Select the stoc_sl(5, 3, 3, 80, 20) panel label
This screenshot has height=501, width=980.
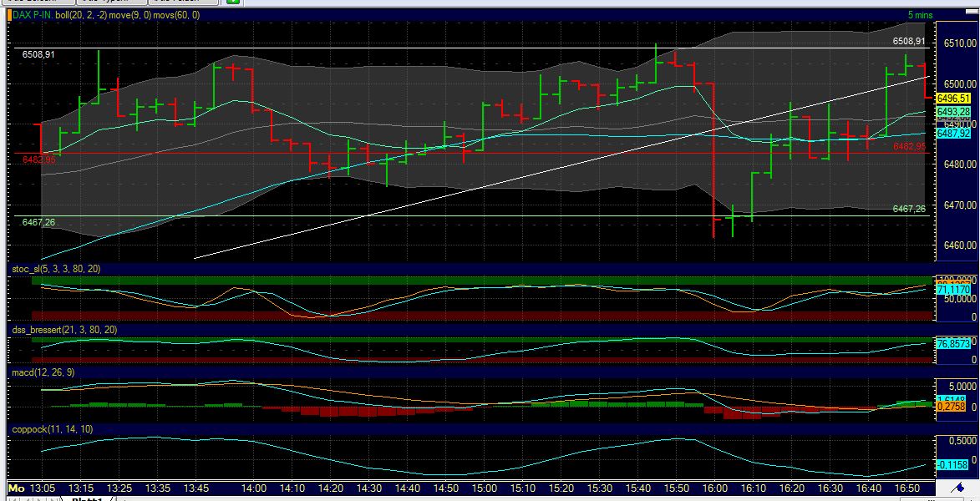[x=56, y=269]
